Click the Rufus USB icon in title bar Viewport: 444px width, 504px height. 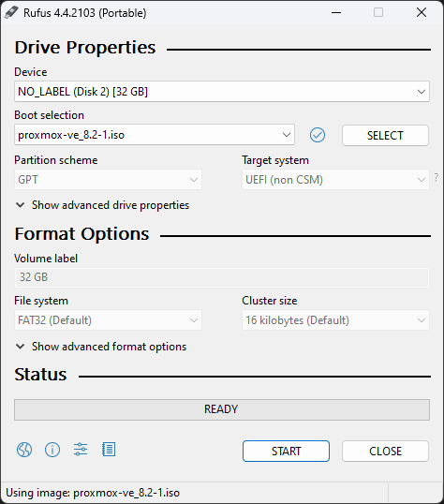[11, 12]
